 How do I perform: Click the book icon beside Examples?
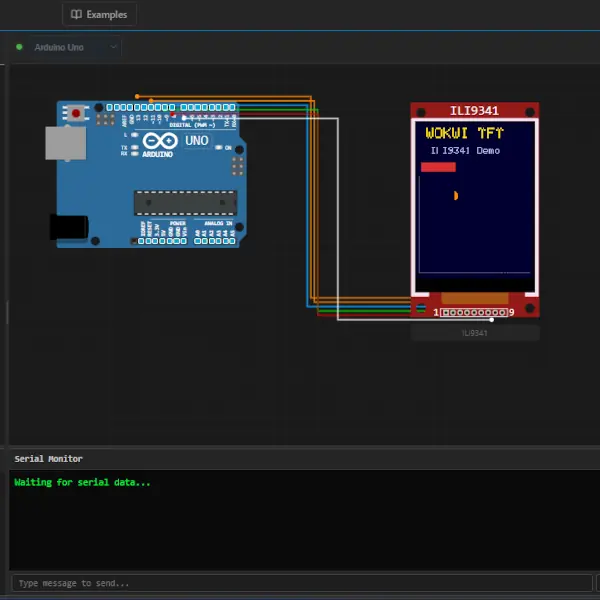point(76,15)
